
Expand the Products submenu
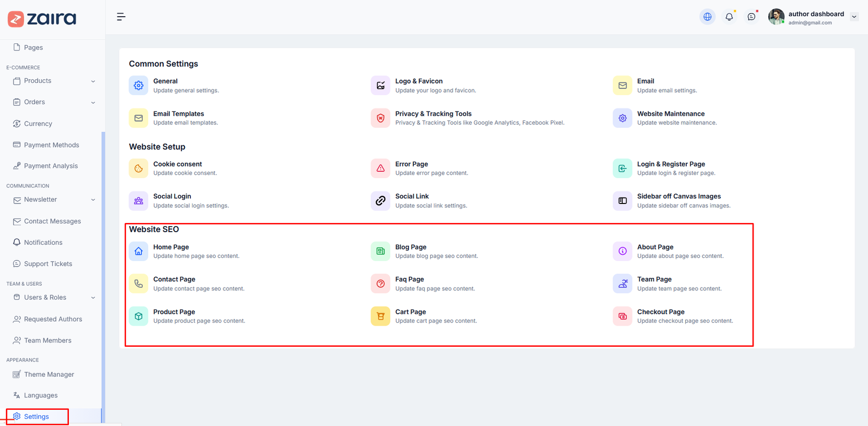[x=93, y=81]
